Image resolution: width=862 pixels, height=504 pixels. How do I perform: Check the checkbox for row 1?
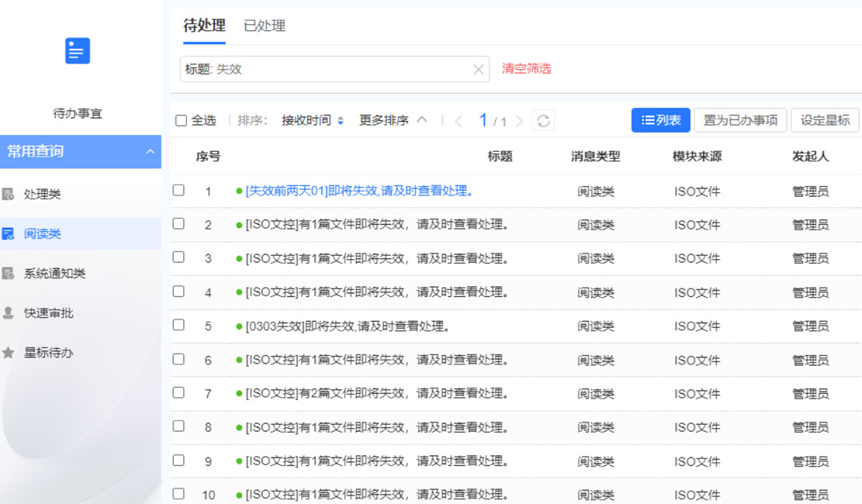[x=179, y=190]
